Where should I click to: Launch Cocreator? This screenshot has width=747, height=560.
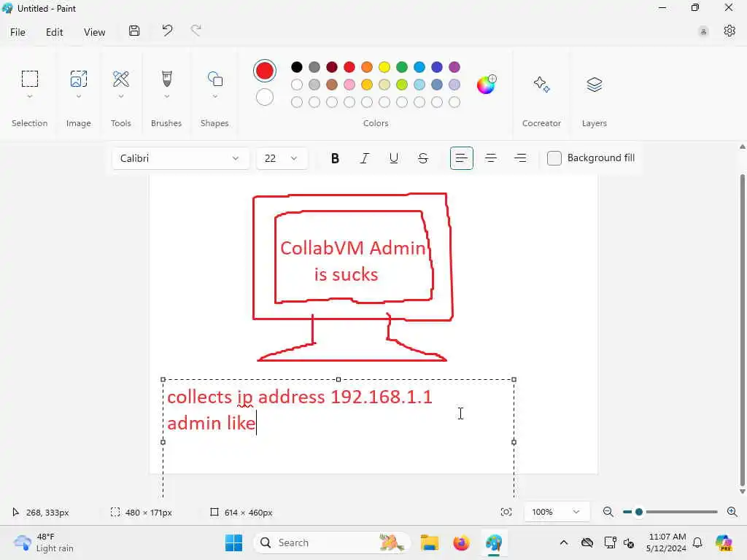(x=542, y=85)
